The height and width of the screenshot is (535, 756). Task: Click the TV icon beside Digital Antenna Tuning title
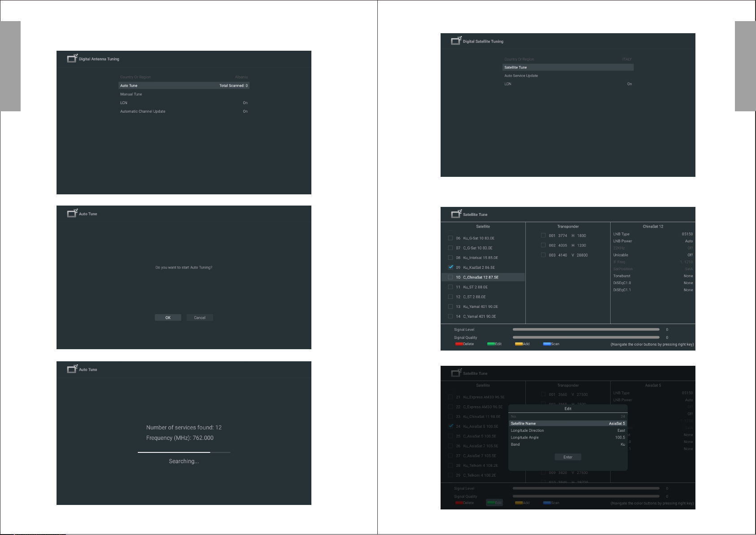click(x=72, y=58)
